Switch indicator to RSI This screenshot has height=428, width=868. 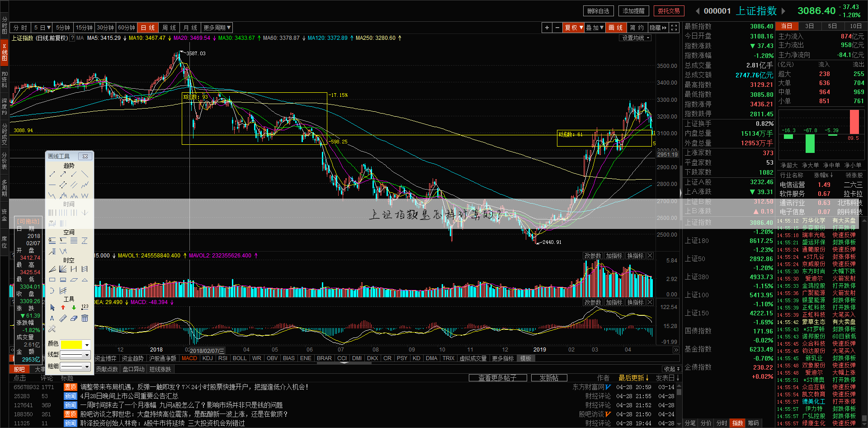pyautogui.click(x=223, y=358)
